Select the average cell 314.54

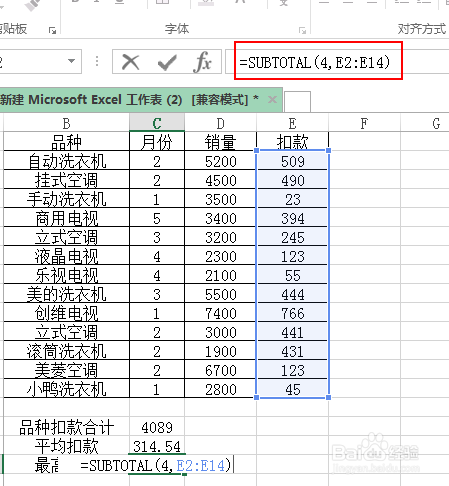157,446
